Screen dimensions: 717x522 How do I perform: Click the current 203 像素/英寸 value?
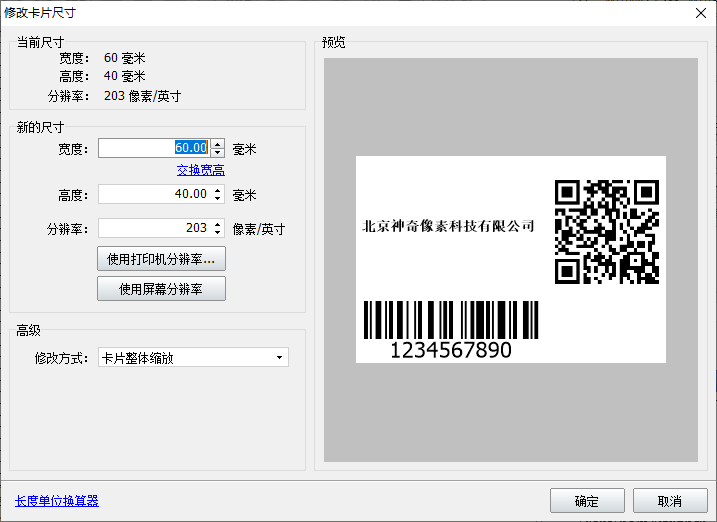tap(142, 96)
